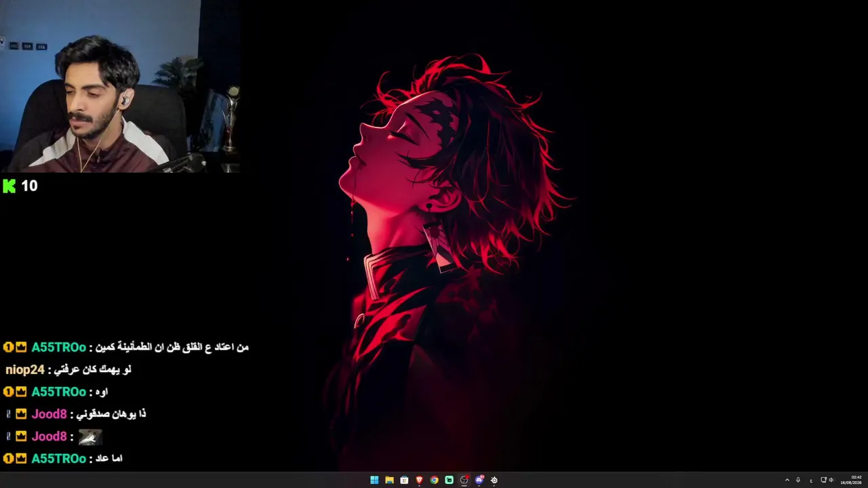Click the network icon in system tray
Screen dimensions: 868x488
tap(823, 480)
